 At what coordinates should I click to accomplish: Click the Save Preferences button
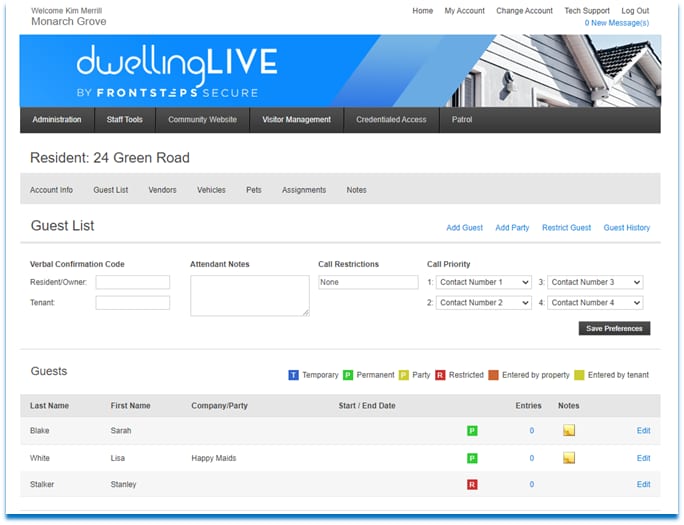(x=614, y=328)
